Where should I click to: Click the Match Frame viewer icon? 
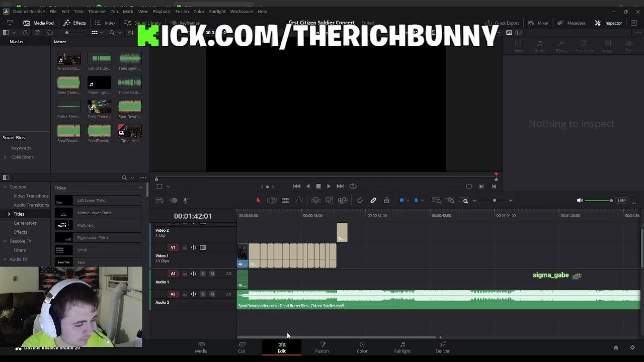pyautogui.click(x=469, y=187)
